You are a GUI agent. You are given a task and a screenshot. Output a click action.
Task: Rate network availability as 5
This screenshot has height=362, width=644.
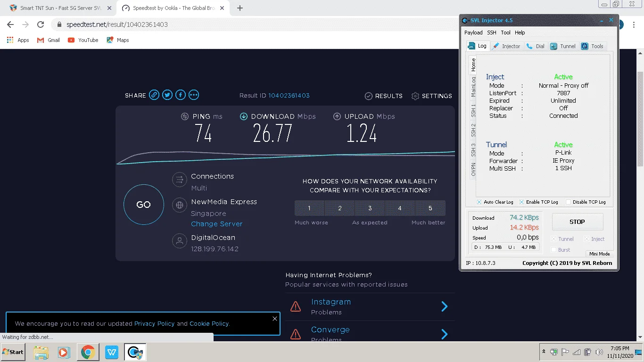(430, 208)
